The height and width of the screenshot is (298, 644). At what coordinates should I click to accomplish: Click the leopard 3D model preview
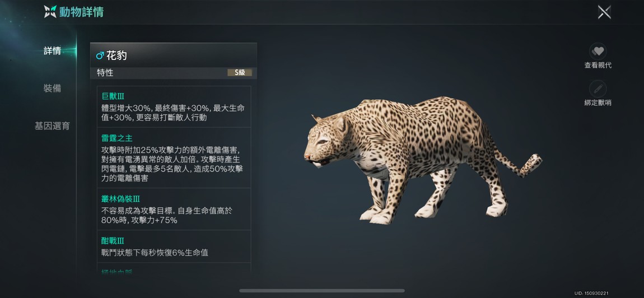[x=423, y=160]
